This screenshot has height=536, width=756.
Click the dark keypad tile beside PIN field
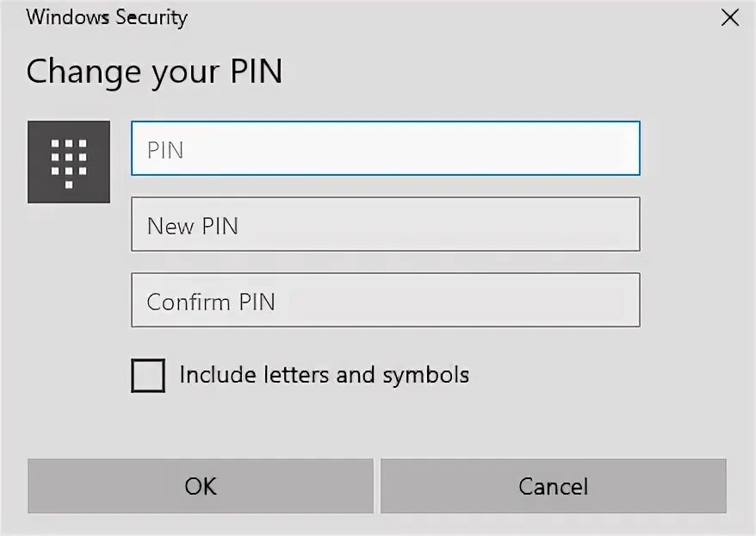click(69, 162)
